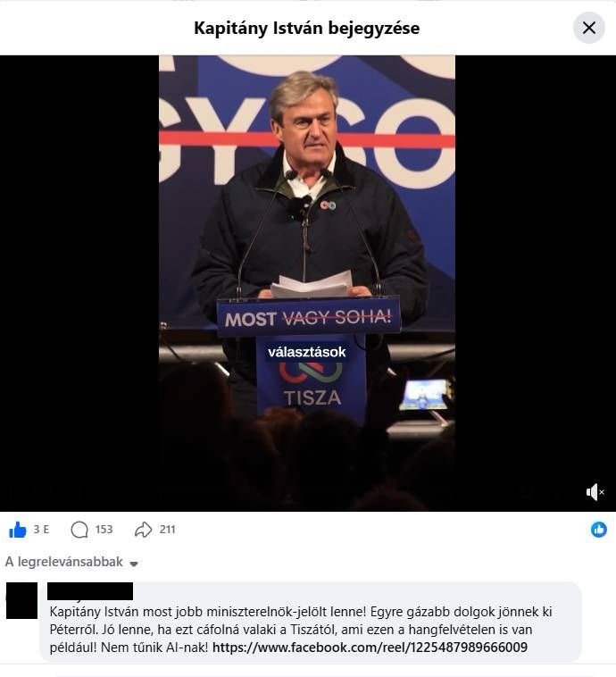Screen dimensions: 616x677
Task: Click the 'MOST VAGY SOHA!' podium sign in the video
Action: click(309, 319)
